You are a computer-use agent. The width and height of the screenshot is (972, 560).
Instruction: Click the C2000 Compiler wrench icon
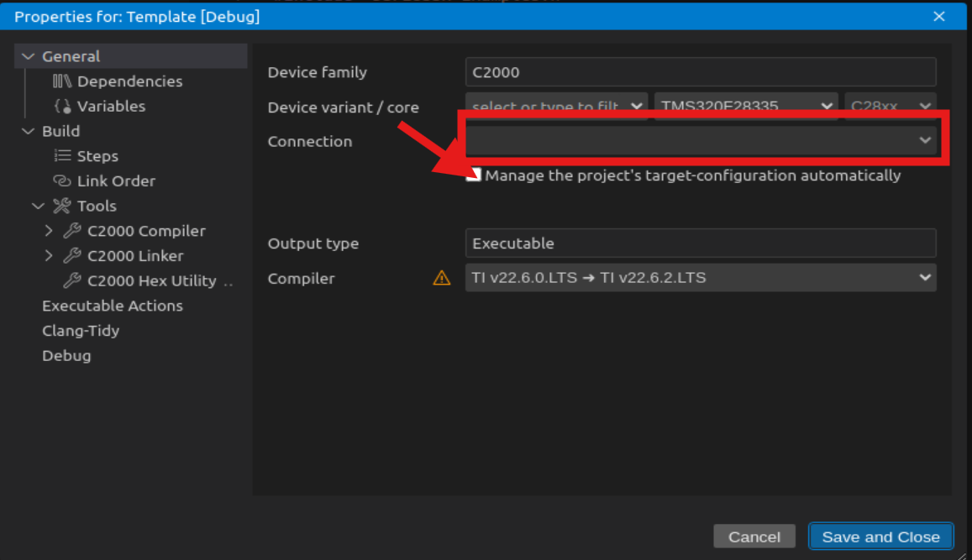[72, 230]
